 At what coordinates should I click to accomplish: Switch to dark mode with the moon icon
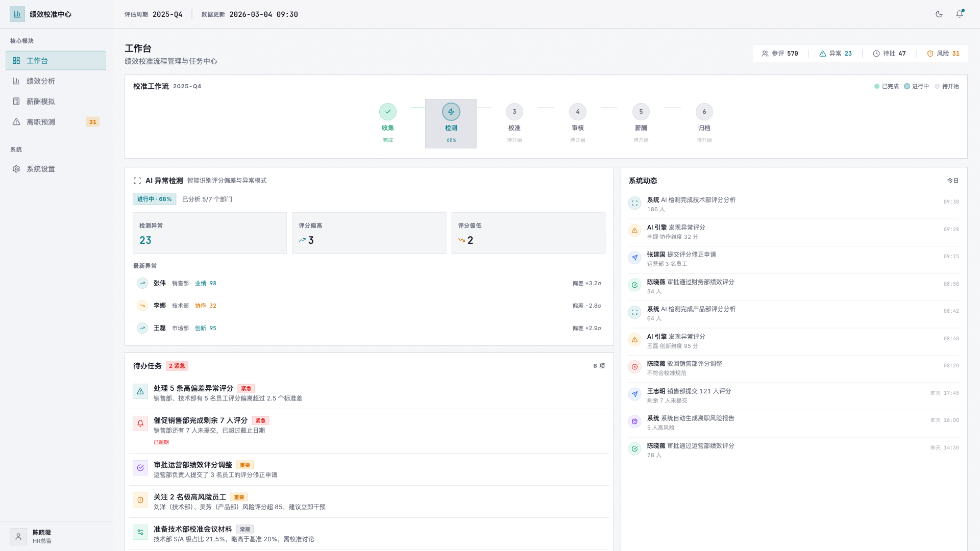(939, 14)
